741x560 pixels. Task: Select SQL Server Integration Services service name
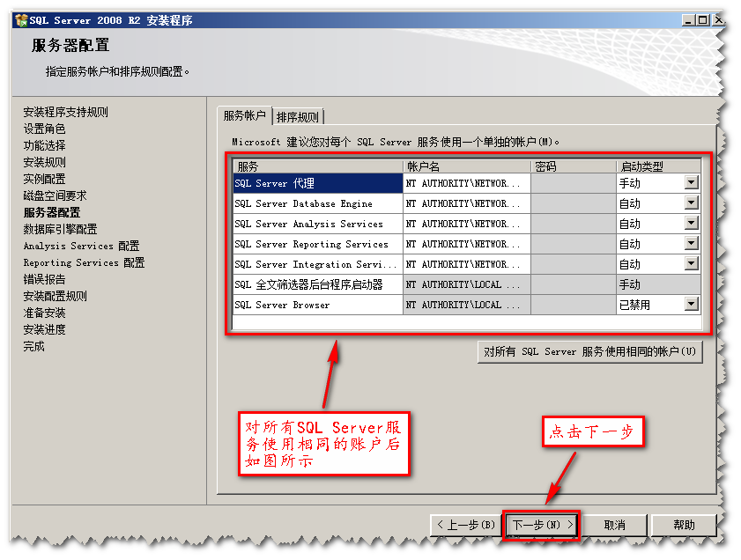(x=318, y=264)
